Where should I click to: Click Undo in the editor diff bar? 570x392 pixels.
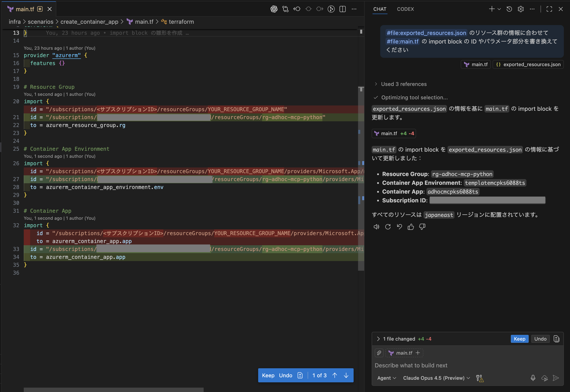pos(285,375)
